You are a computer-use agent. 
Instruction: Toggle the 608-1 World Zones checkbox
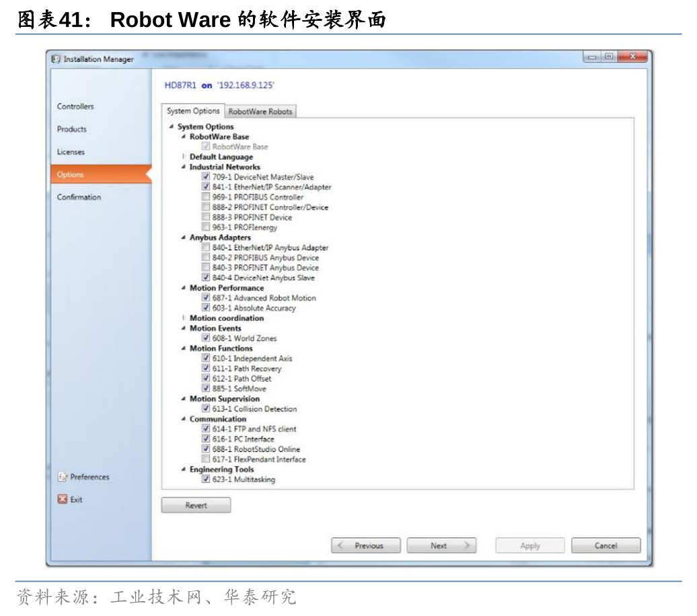[205, 338]
